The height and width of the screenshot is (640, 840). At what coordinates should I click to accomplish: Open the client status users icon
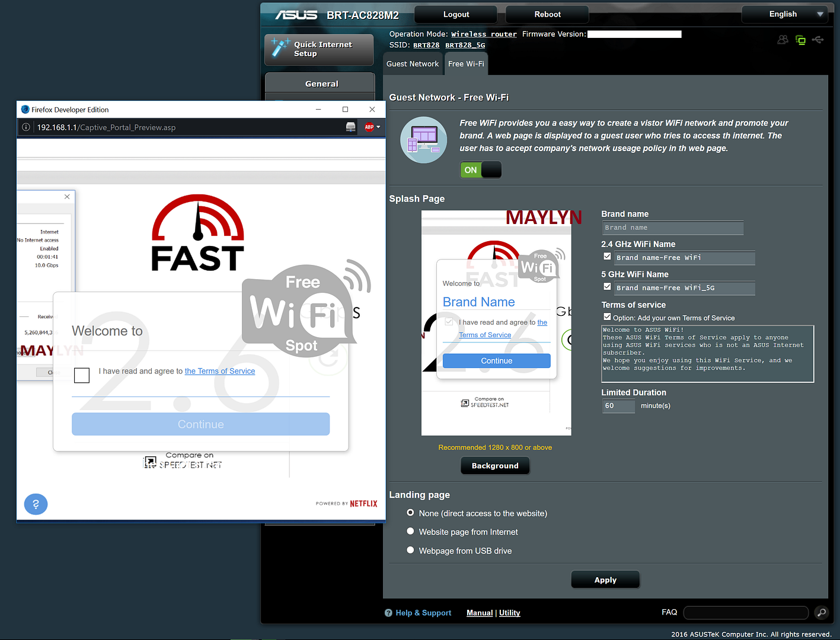(x=782, y=40)
